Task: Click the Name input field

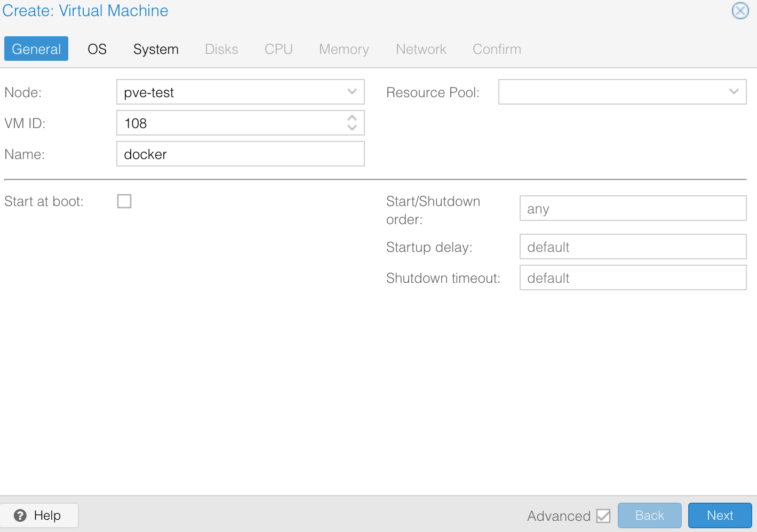Action: point(240,154)
